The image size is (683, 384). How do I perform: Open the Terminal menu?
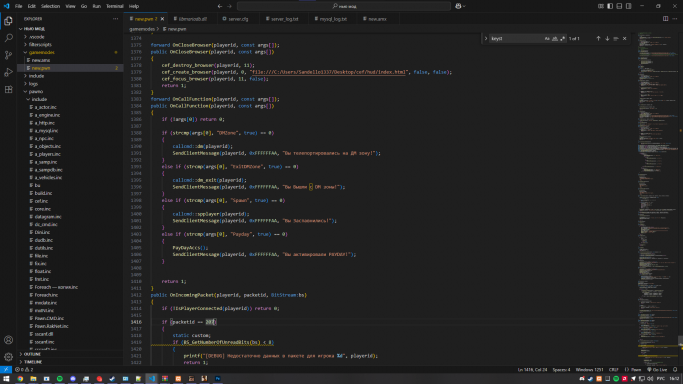(x=115, y=6)
